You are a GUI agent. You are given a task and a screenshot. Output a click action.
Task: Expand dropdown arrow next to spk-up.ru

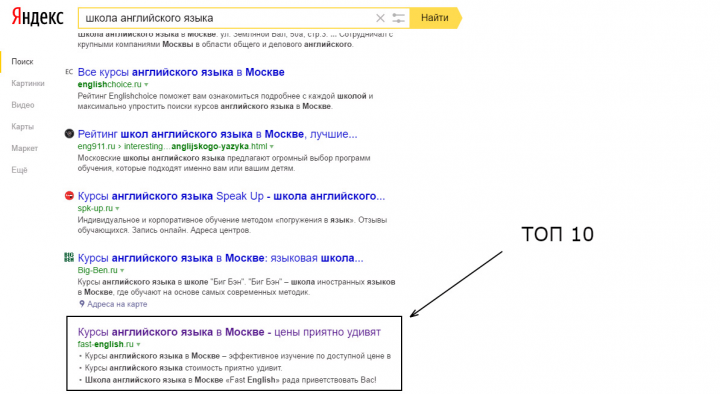118,208
